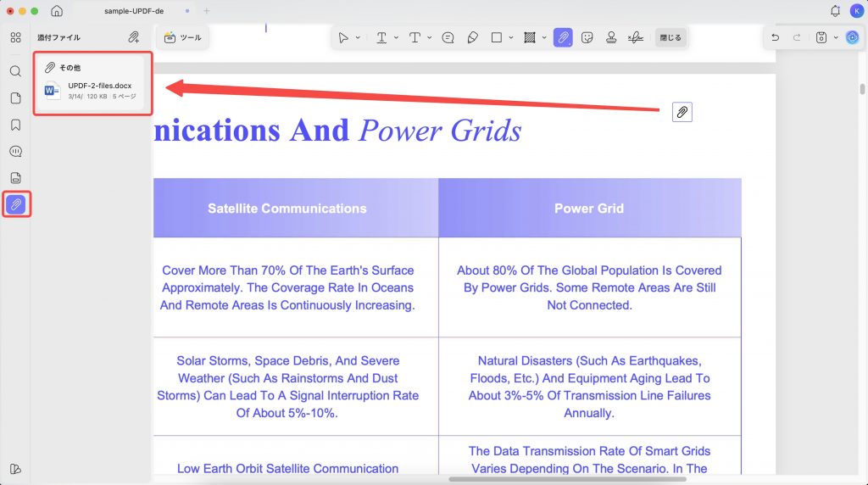Open notifications bell
This screenshot has width=868, height=485.
(x=835, y=10)
